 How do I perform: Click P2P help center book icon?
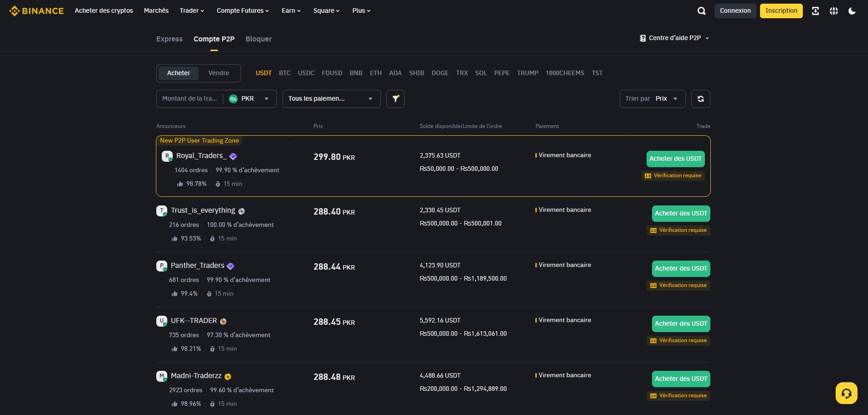click(642, 38)
